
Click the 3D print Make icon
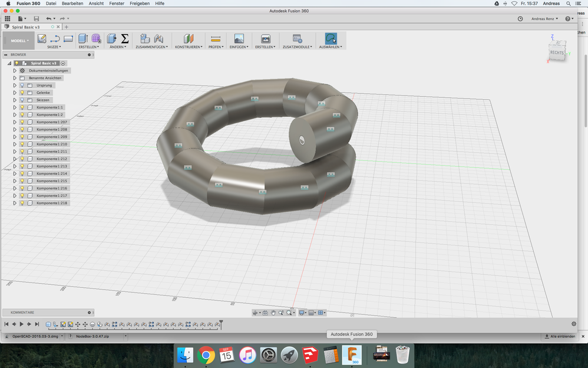tap(266, 38)
